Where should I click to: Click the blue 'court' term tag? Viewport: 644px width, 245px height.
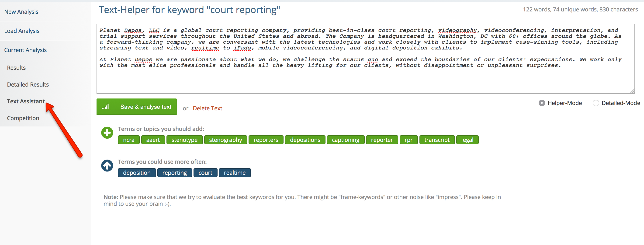point(205,173)
